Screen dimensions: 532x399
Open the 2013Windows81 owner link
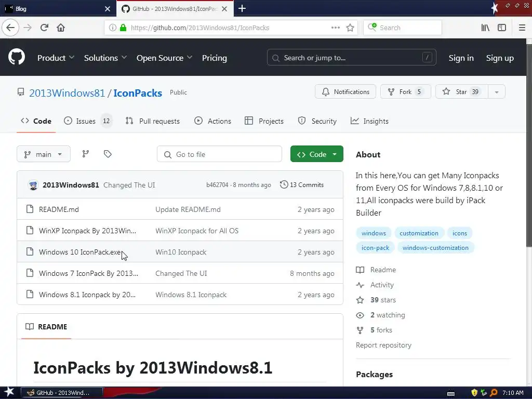[x=67, y=93]
